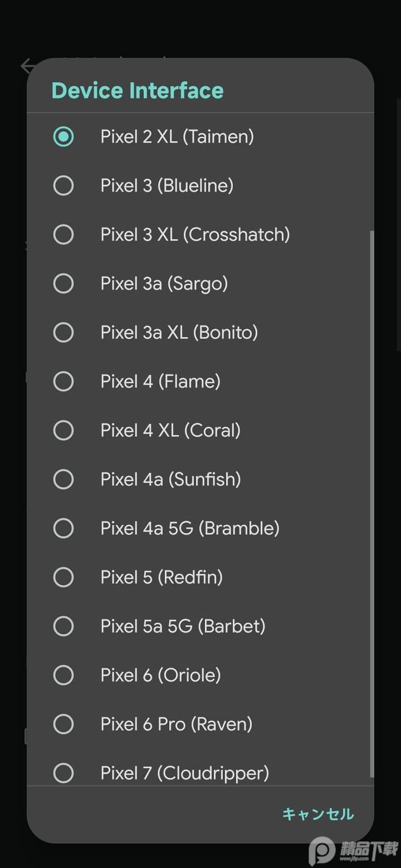Select the Pixel 2 XL (Taimen) radio button

[x=63, y=136]
